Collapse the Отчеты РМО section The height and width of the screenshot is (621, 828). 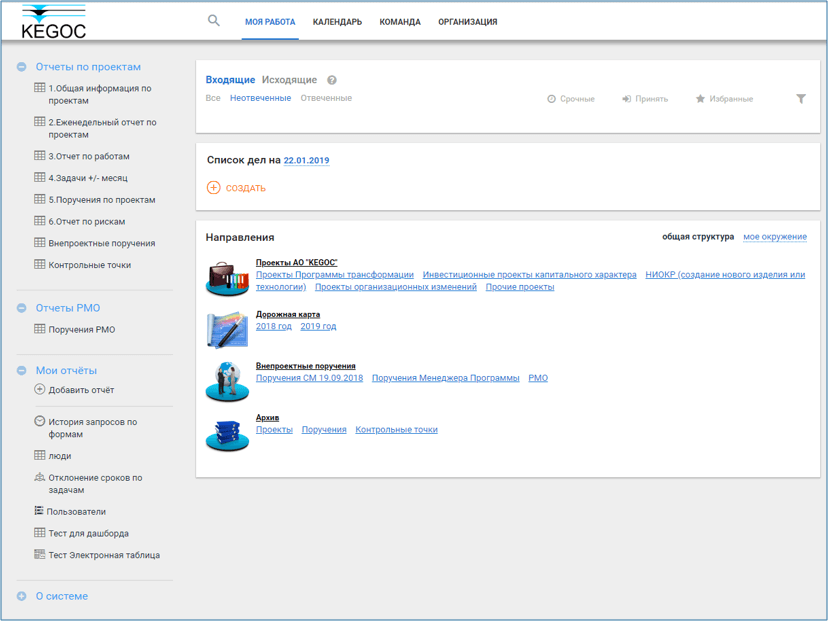(22, 308)
